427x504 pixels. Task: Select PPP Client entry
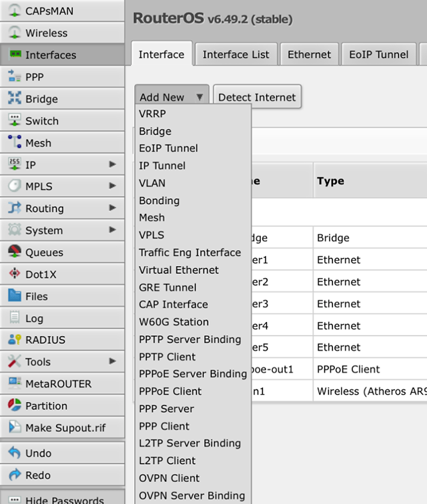pos(193,426)
